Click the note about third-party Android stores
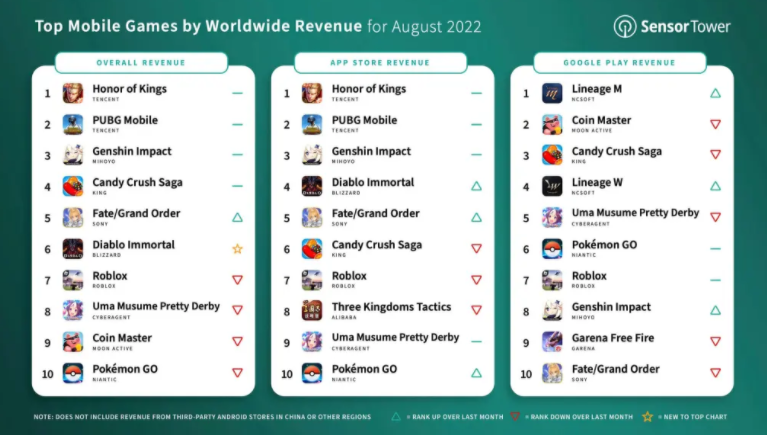 point(202,417)
